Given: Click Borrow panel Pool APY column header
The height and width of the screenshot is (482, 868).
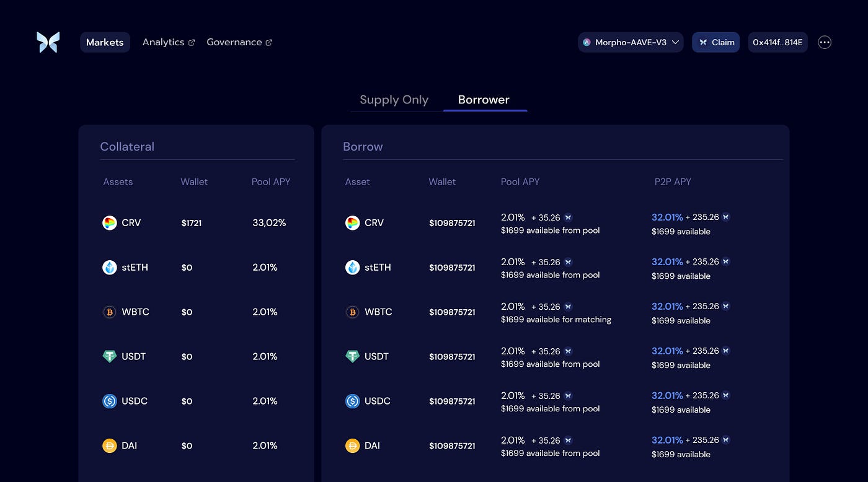Looking at the screenshot, I should point(520,182).
